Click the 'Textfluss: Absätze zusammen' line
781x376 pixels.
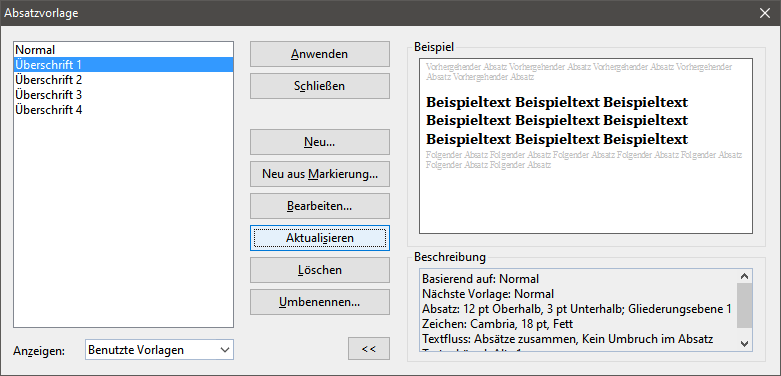(x=568, y=339)
